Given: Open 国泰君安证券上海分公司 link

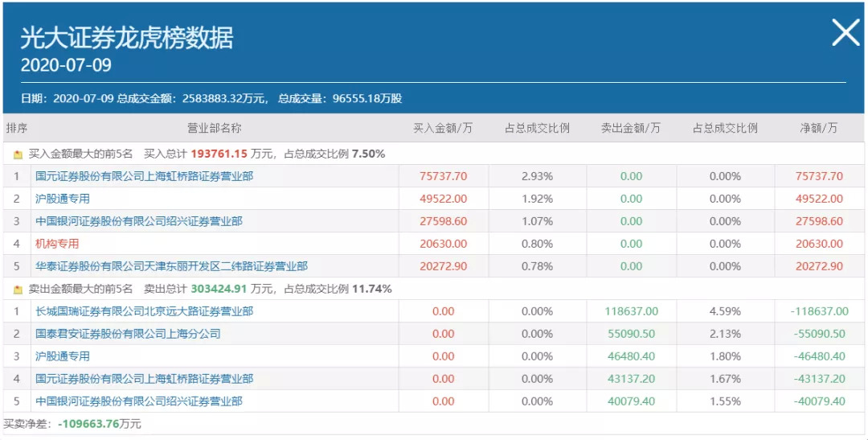Looking at the screenshot, I should point(128,334).
